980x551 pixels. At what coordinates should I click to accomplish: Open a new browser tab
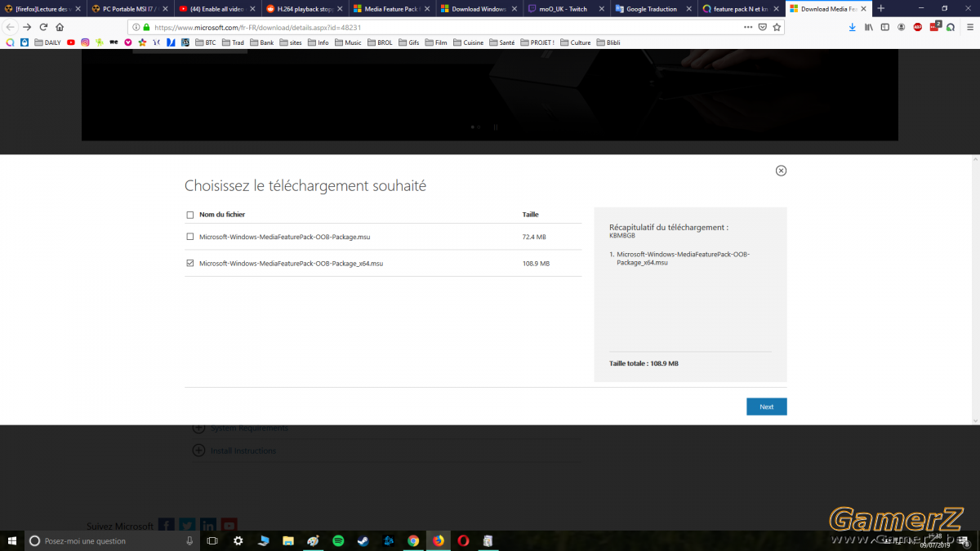[x=880, y=8]
